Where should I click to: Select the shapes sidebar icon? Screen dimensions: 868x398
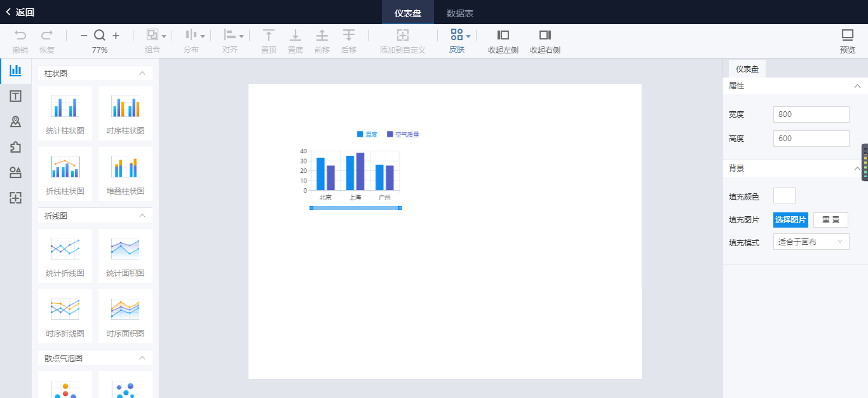15,172
